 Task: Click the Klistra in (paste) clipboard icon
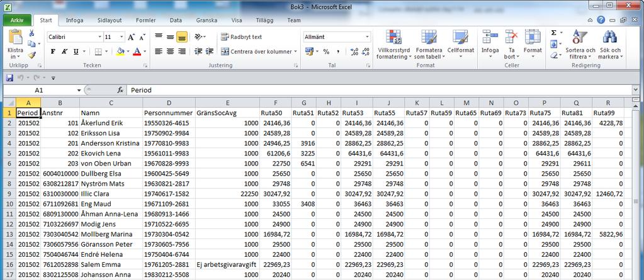[x=16, y=37]
